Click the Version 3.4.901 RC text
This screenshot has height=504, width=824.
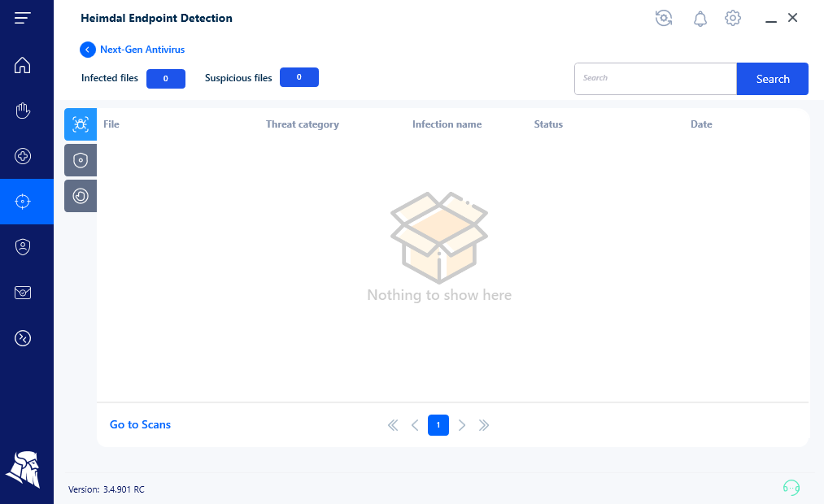107,489
